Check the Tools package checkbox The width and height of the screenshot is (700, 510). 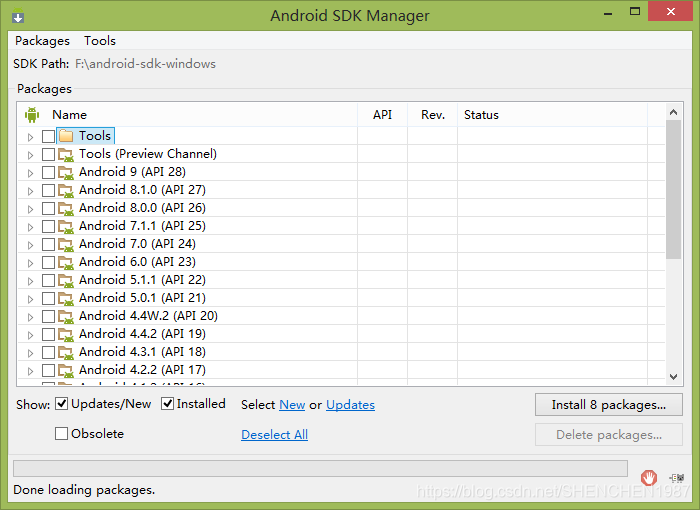click(x=48, y=136)
